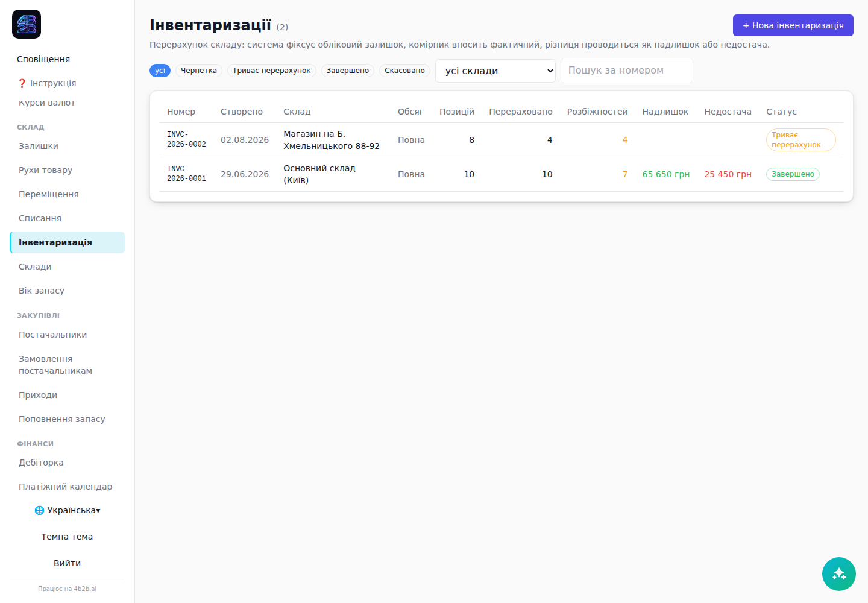This screenshot has height=603, width=868.
Task: Click the 25 450 грн shortage value
Action: pos(728,174)
